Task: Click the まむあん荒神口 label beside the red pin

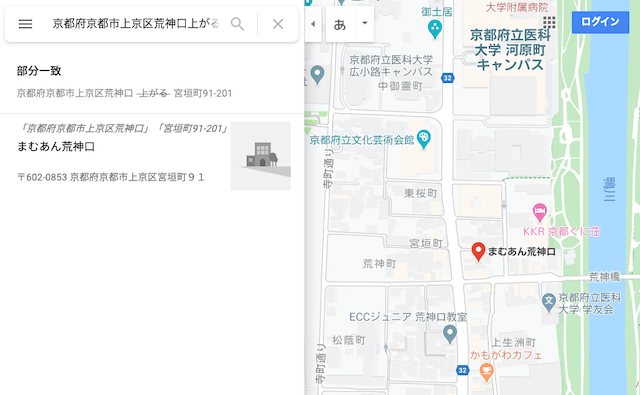Action: click(x=522, y=251)
